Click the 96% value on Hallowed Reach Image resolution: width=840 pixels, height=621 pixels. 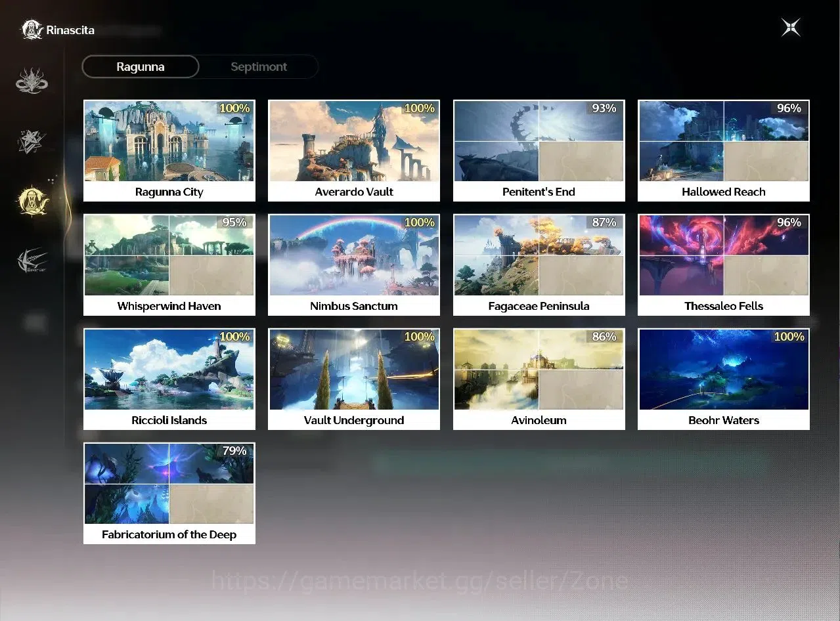tap(789, 108)
